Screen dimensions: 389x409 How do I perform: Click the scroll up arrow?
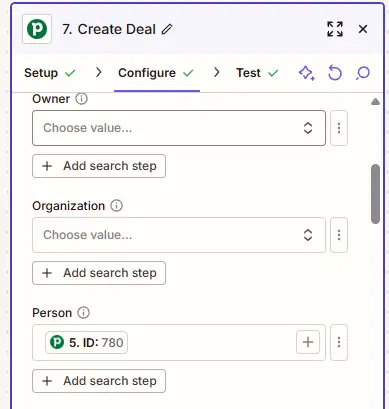click(375, 101)
